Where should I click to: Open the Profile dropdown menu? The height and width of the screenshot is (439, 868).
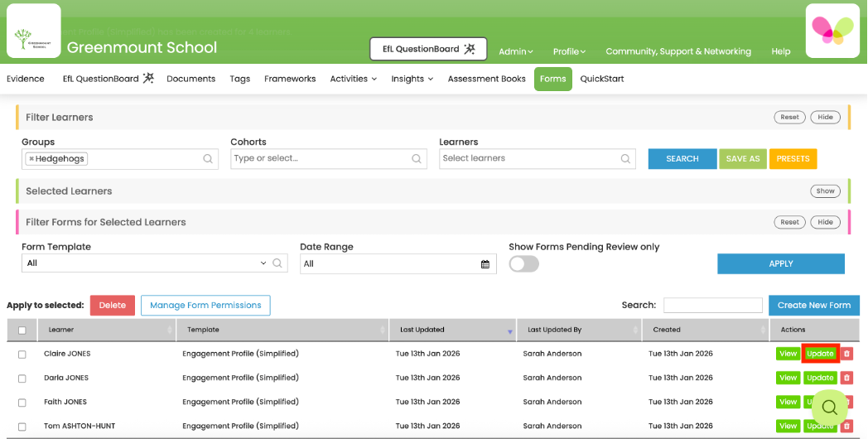569,51
